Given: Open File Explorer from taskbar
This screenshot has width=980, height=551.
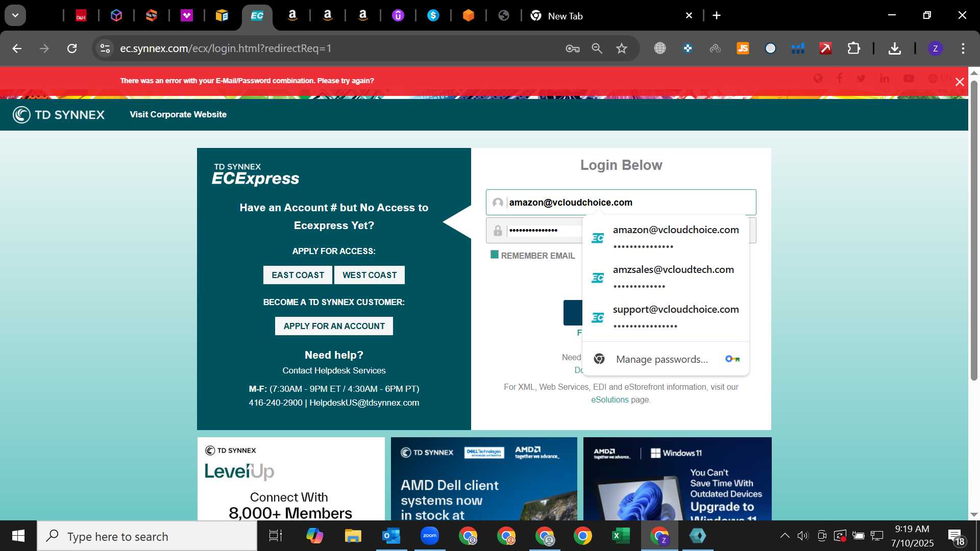Looking at the screenshot, I should point(353,536).
